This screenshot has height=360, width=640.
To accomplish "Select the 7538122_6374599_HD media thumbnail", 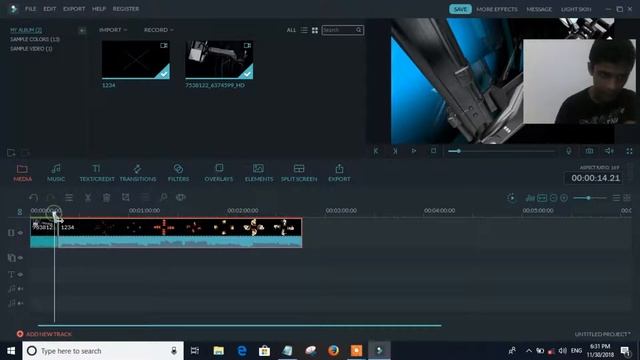I will [x=219, y=60].
